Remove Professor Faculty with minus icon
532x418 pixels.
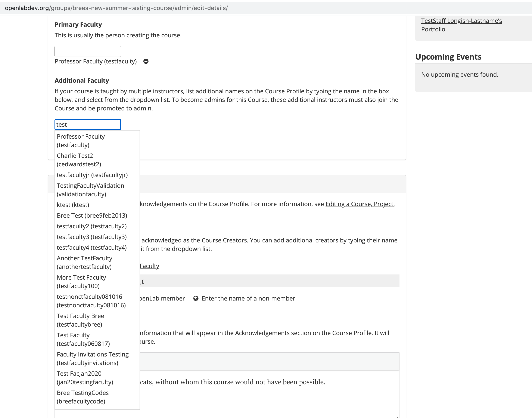[x=146, y=62]
